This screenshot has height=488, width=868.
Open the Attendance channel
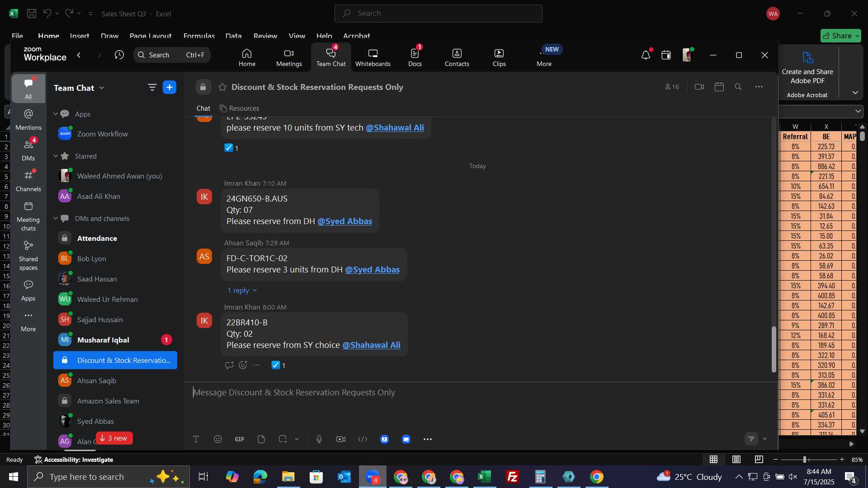[115, 238]
